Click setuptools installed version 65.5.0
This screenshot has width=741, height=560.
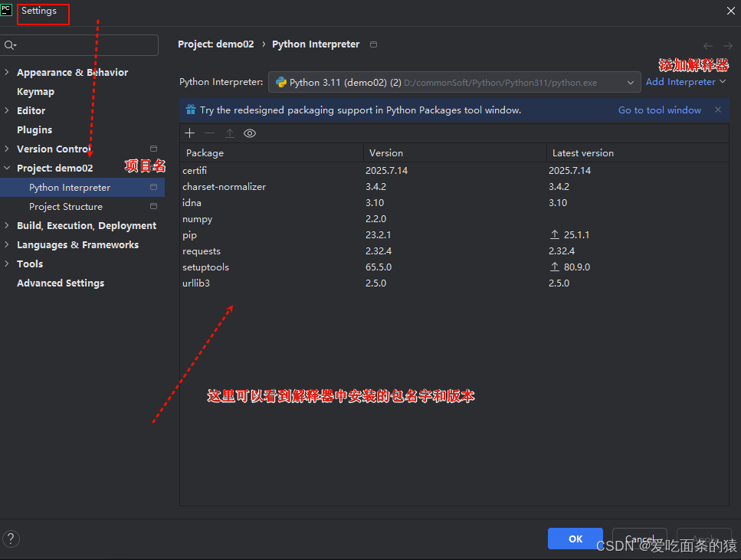tap(379, 267)
